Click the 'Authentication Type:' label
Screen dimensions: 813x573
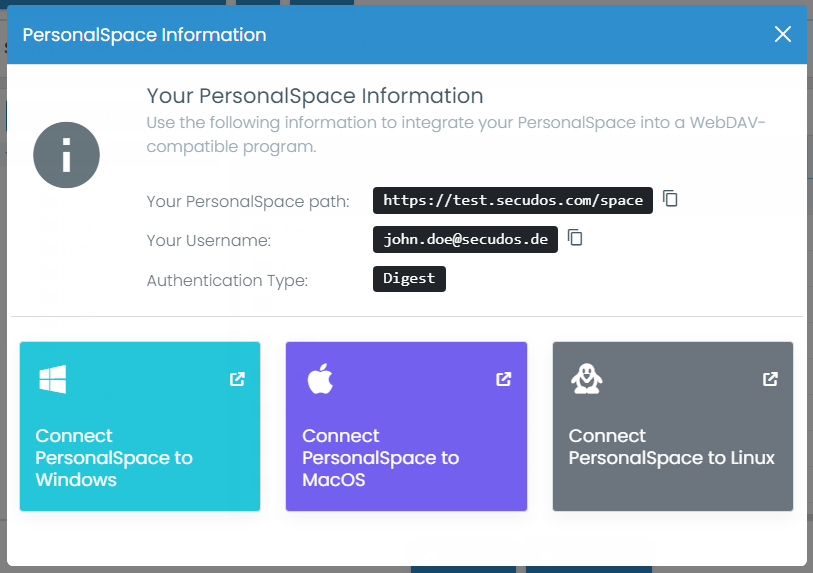pos(227,281)
